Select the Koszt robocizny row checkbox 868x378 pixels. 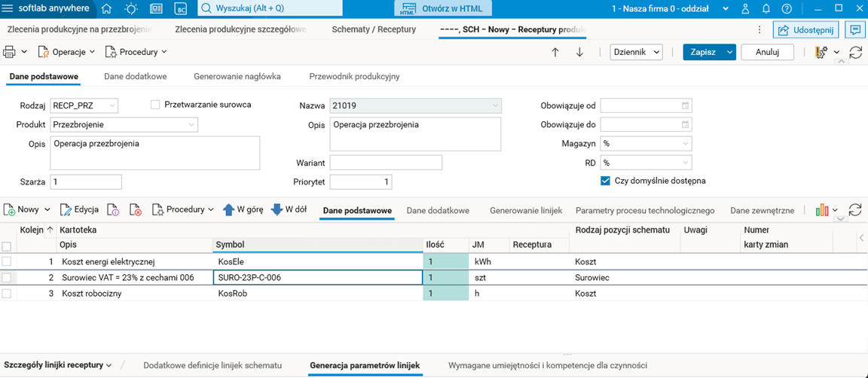pos(7,294)
